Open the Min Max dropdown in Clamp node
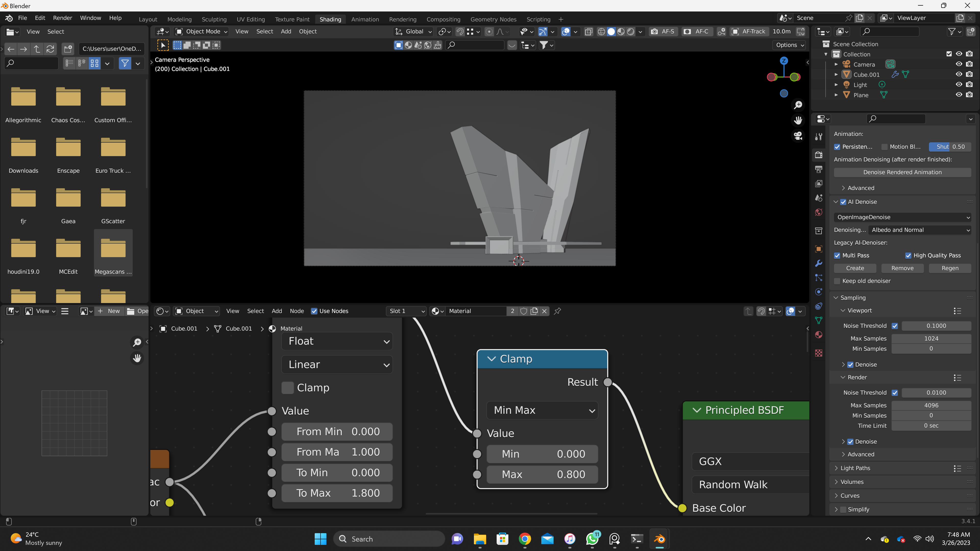Screen dimensions: 980x551 tap(542, 410)
